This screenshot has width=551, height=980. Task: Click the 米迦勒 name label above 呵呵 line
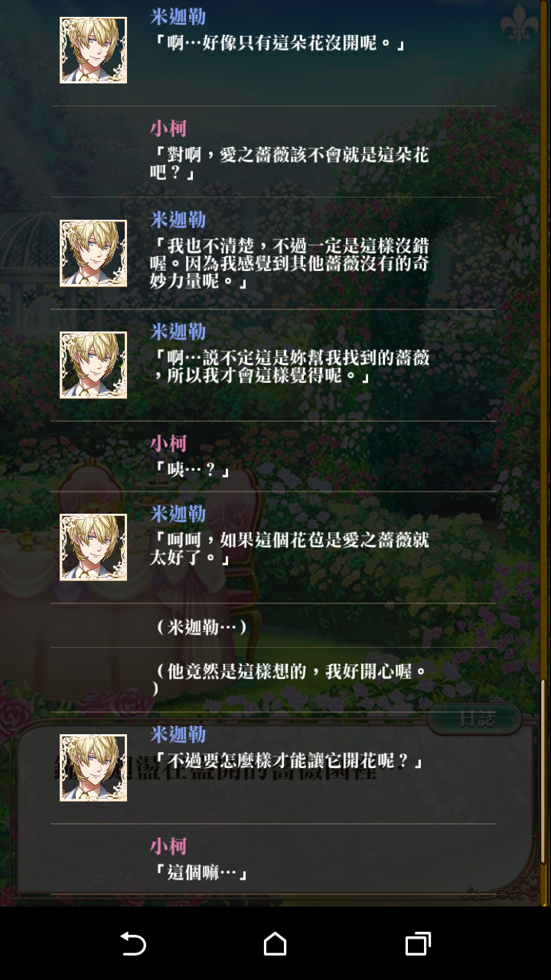click(x=178, y=514)
